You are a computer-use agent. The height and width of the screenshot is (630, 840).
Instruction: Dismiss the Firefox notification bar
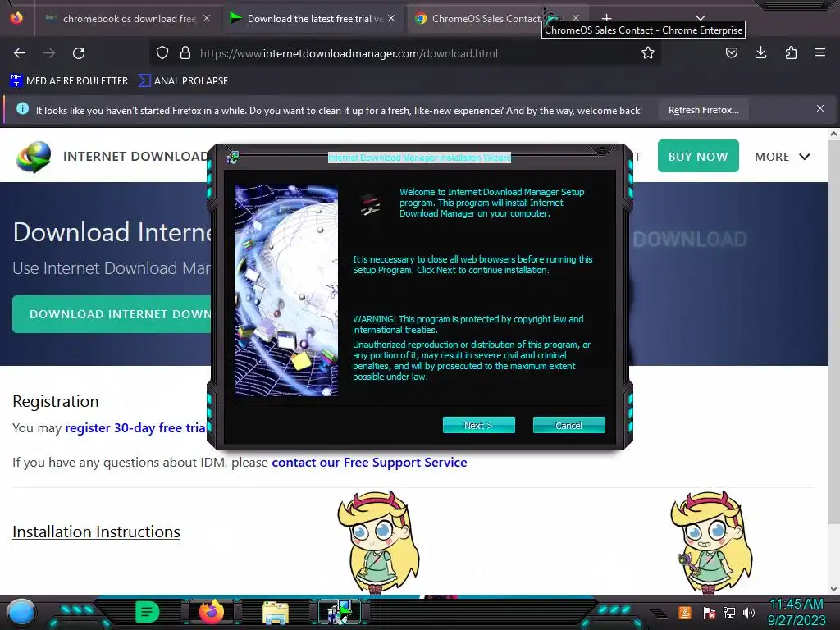(820, 108)
